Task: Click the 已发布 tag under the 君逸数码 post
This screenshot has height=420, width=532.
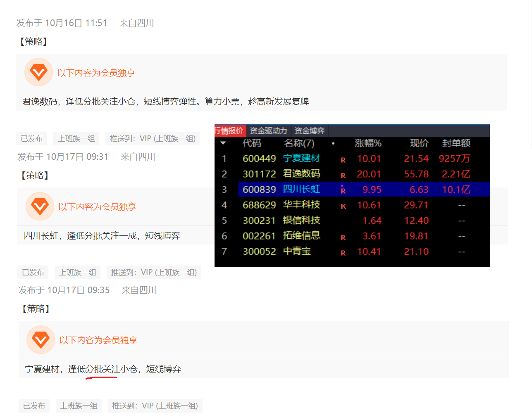Action: pos(32,139)
